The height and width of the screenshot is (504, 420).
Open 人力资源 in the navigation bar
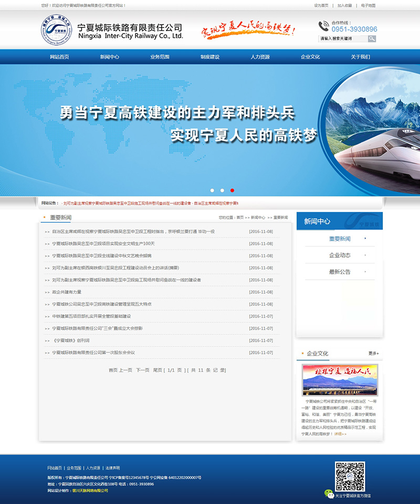tap(260, 57)
